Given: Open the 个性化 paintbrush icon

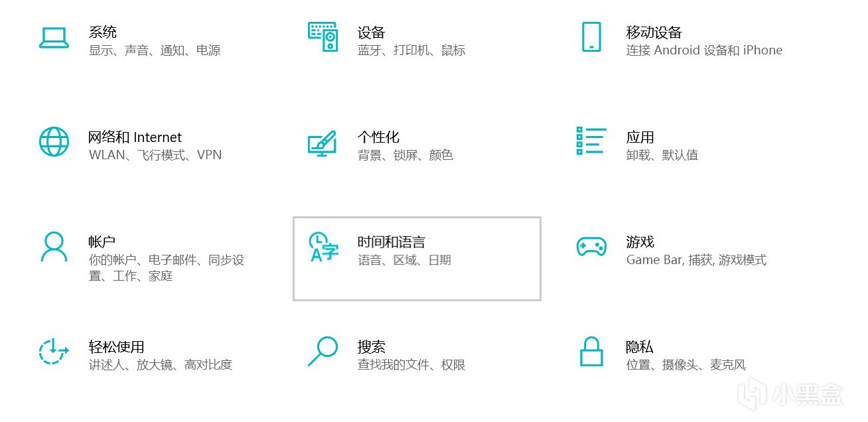Looking at the screenshot, I should pos(323,143).
